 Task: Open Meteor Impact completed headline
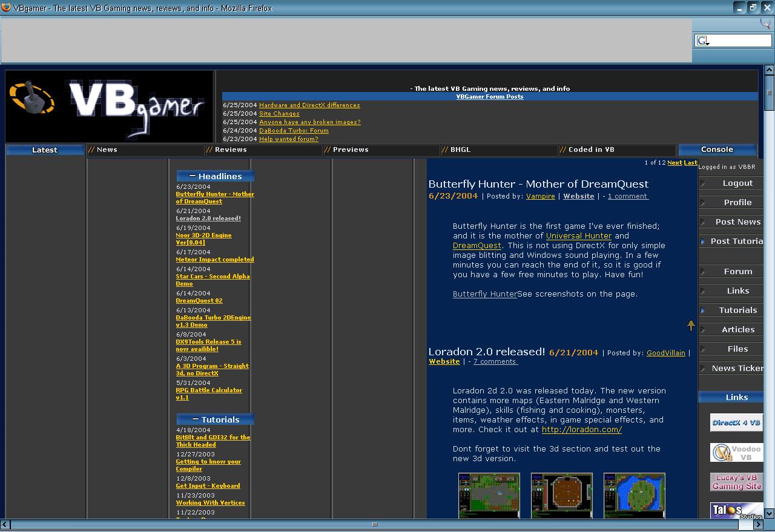215,260
